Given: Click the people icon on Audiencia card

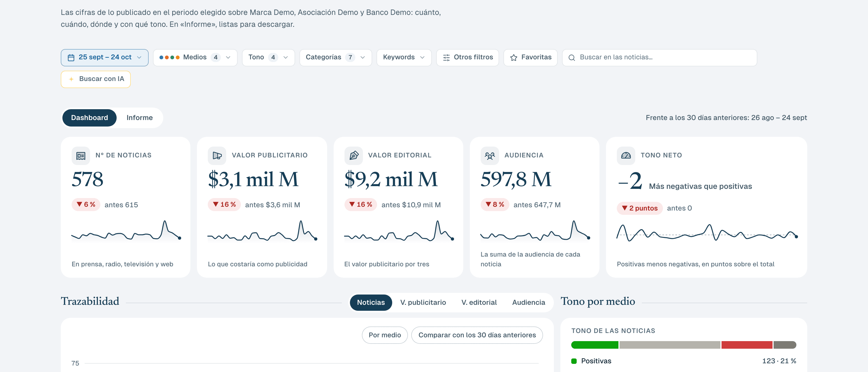Looking at the screenshot, I should [490, 156].
